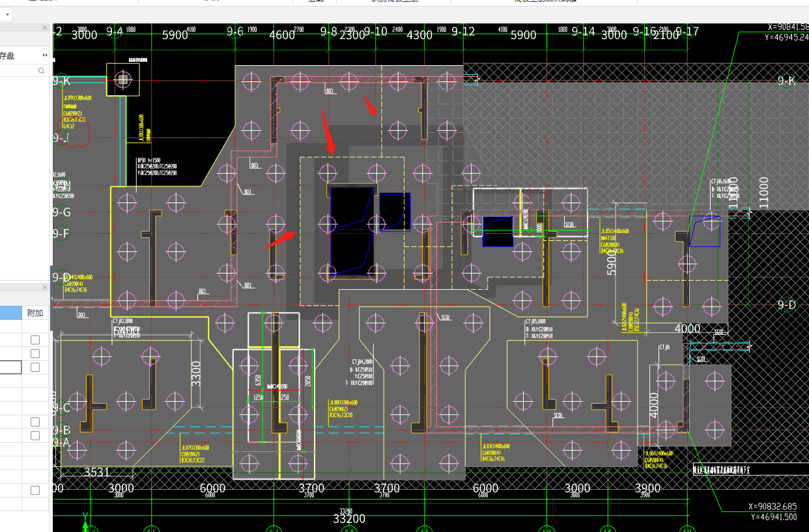Image resolution: width=809 pixels, height=532 pixels.
Task: Tick the second checkbox under 附加
Action: 35,354
